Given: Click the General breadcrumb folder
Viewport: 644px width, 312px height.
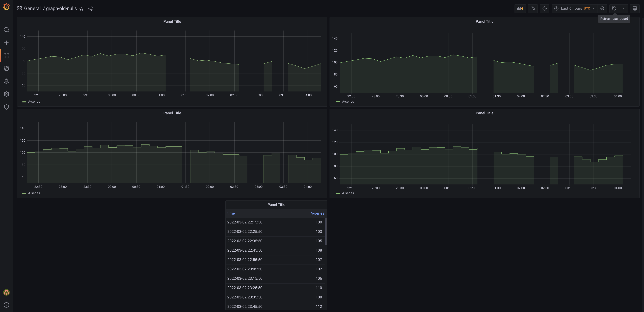Looking at the screenshot, I should (32, 8).
